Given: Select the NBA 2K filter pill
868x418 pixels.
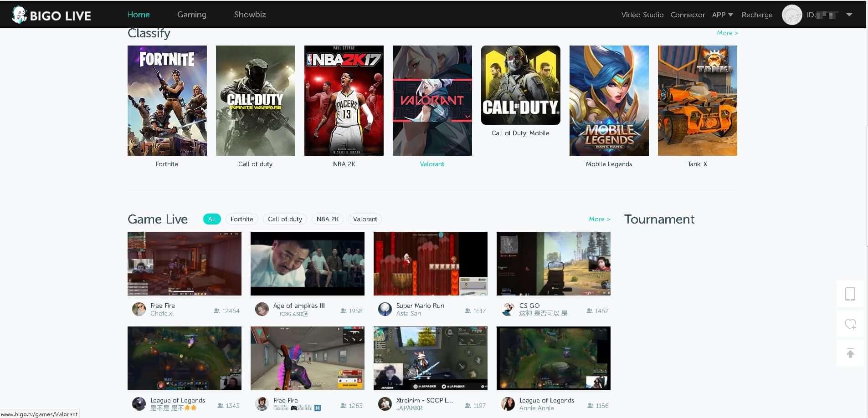Looking at the screenshot, I should [x=328, y=219].
